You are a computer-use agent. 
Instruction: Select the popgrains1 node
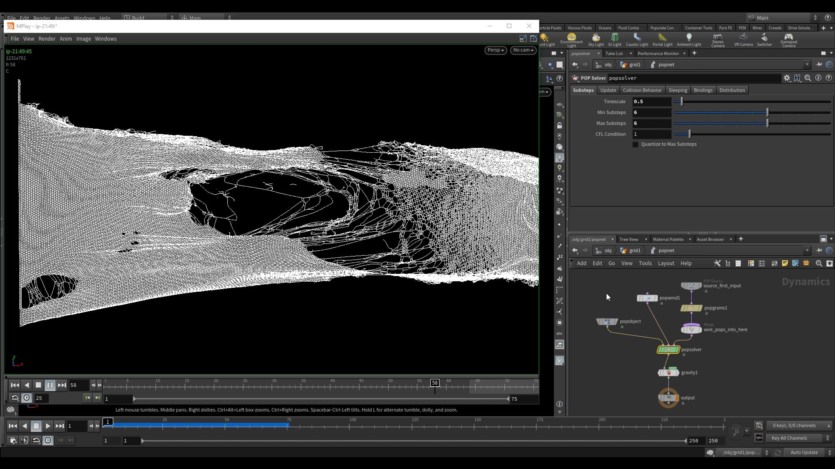[x=691, y=308]
